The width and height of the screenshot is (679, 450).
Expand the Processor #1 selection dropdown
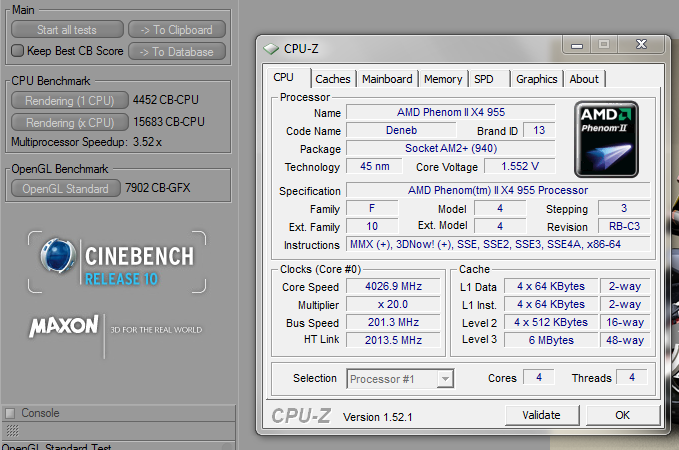pyautogui.click(x=445, y=379)
